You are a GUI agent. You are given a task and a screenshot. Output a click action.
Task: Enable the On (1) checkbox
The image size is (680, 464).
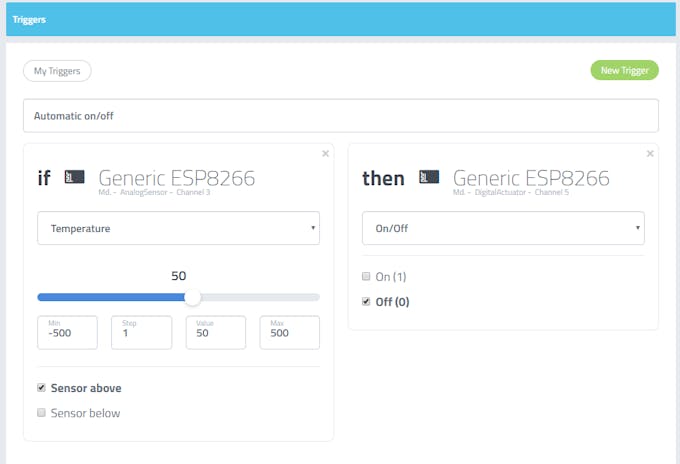[366, 276]
